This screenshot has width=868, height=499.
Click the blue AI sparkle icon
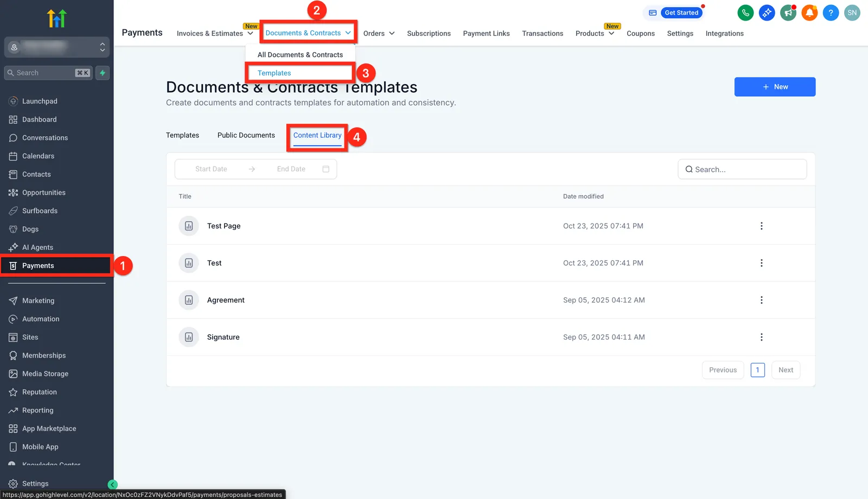coord(767,12)
